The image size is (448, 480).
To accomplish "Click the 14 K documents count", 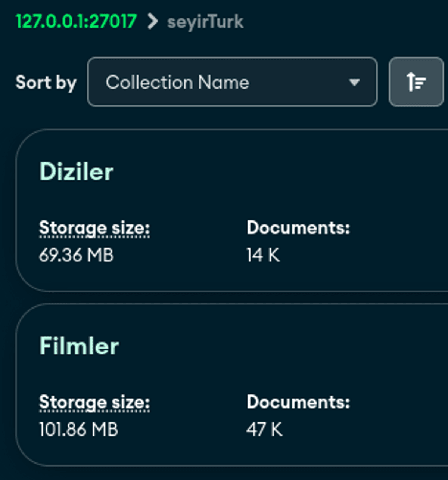I will click(263, 256).
